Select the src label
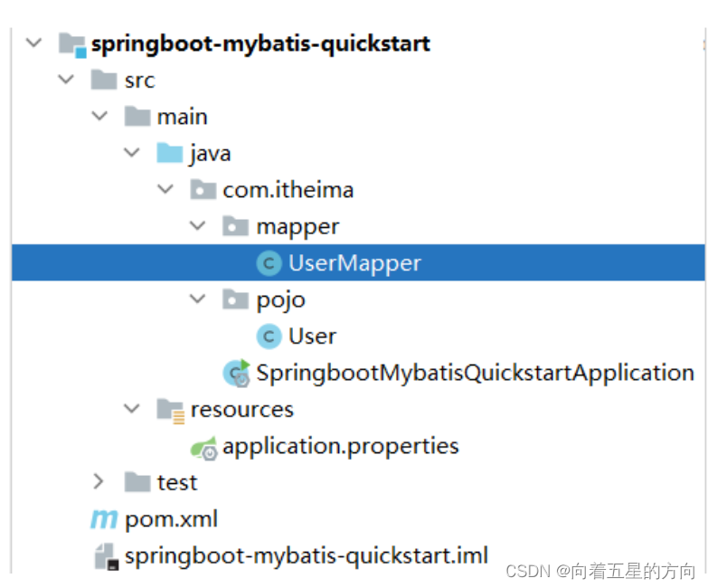This screenshot has height=588, width=708. (x=140, y=81)
